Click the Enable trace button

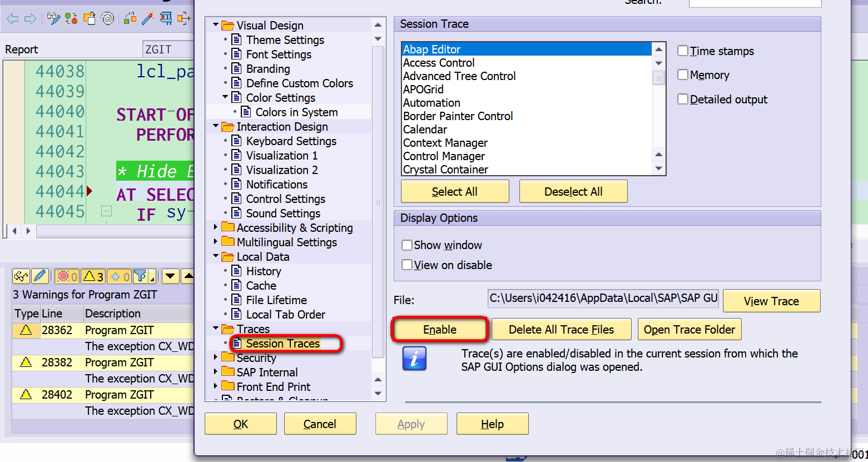pos(440,330)
